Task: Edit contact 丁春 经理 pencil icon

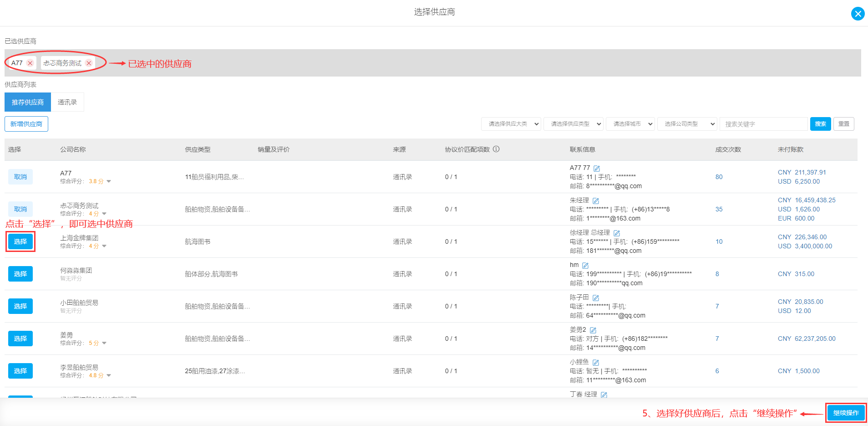Action: pyautogui.click(x=604, y=395)
